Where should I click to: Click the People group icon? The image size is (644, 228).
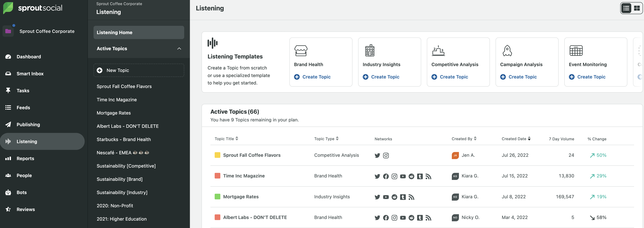(8, 175)
